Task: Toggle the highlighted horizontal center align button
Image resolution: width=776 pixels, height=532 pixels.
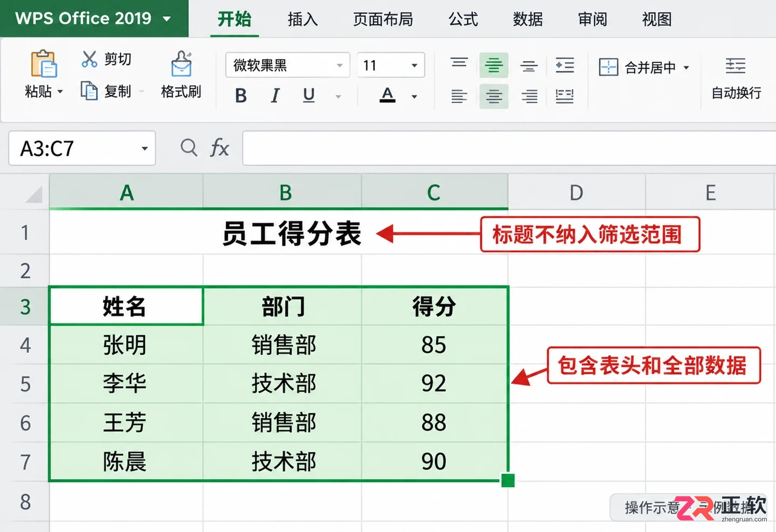Action: click(x=494, y=96)
